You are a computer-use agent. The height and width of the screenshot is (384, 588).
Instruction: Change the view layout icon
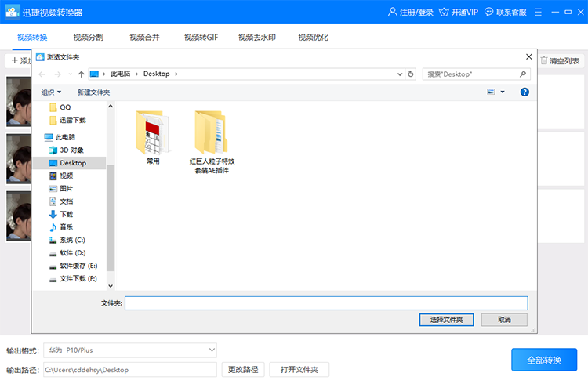[491, 92]
